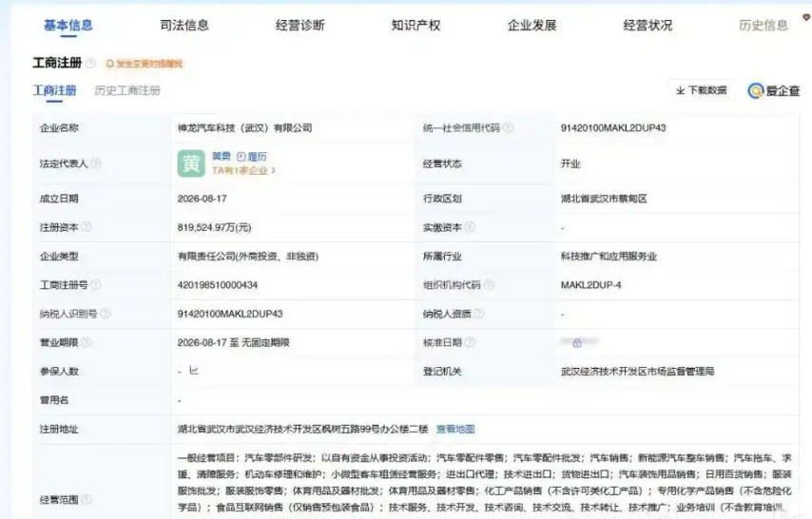Switch to the 经营状况 tab
The image size is (812, 519).
coord(648,25)
